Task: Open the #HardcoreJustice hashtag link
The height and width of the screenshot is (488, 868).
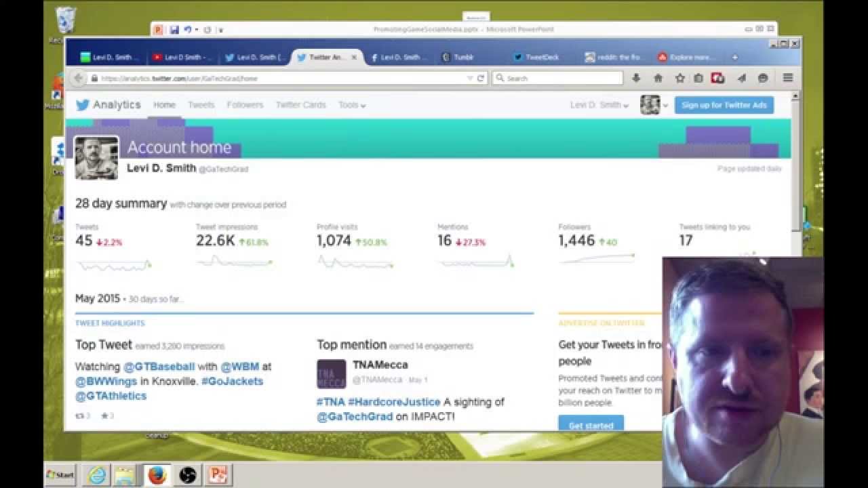Action: tap(394, 402)
